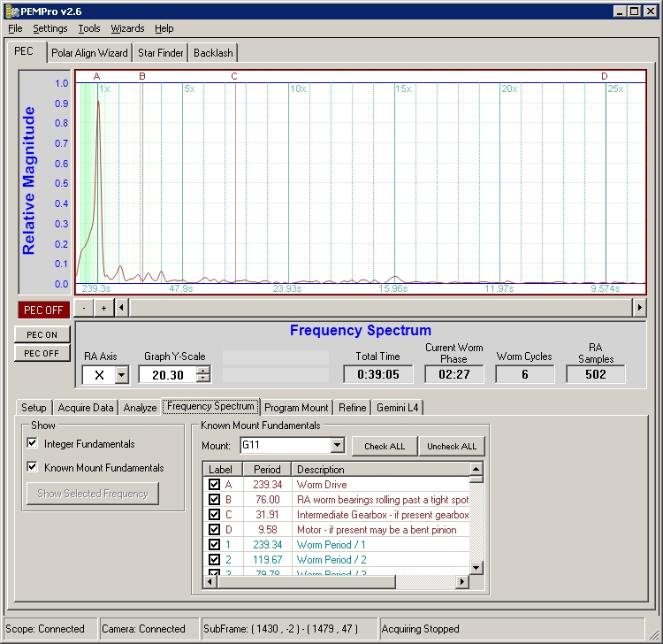Viewport: 663px width, 644px height.
Task: Click the plus zoom-in graph button
Action: [x=103, y=308]
